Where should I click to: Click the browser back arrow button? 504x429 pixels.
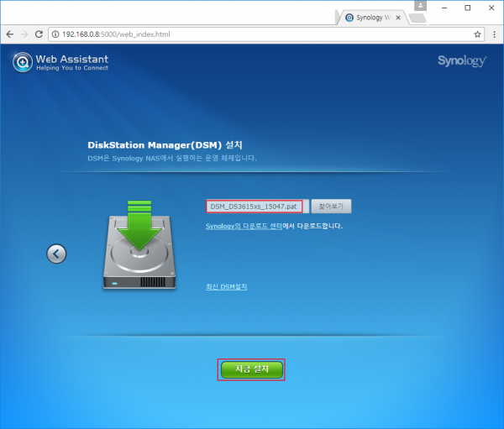tap(10, 34)
